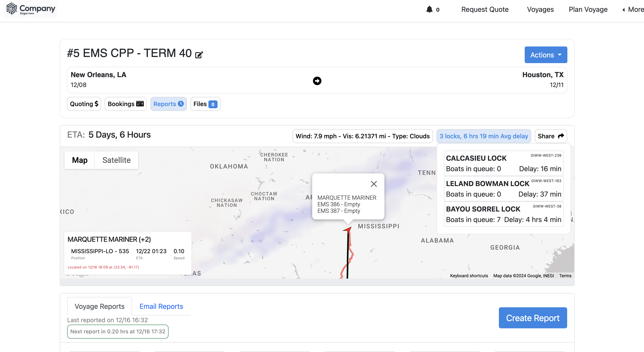The image size is (644, 352).
Task: Click the Company logo
Action: 30,9
